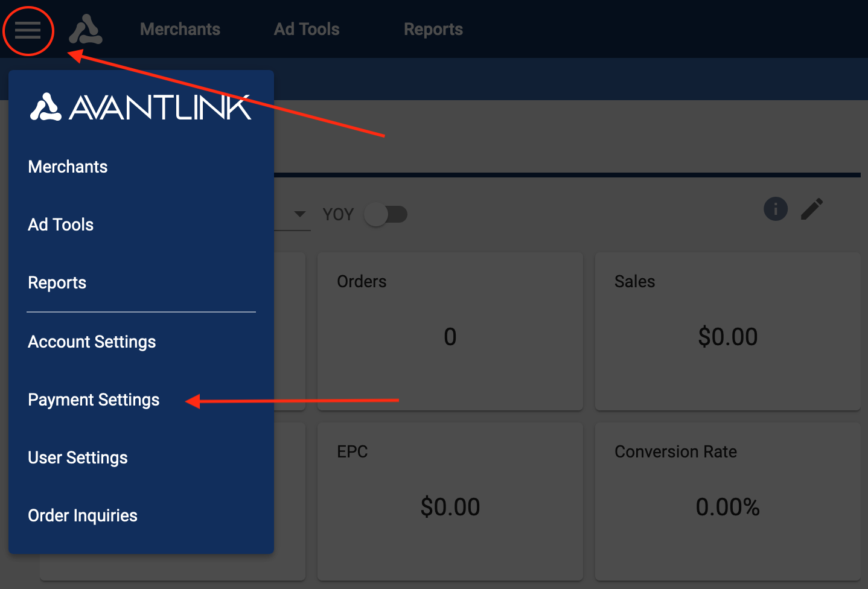This screenshot has height=589, width=868.
Task: Open Merchants in the top navigation bar
Action: point(180,29)
